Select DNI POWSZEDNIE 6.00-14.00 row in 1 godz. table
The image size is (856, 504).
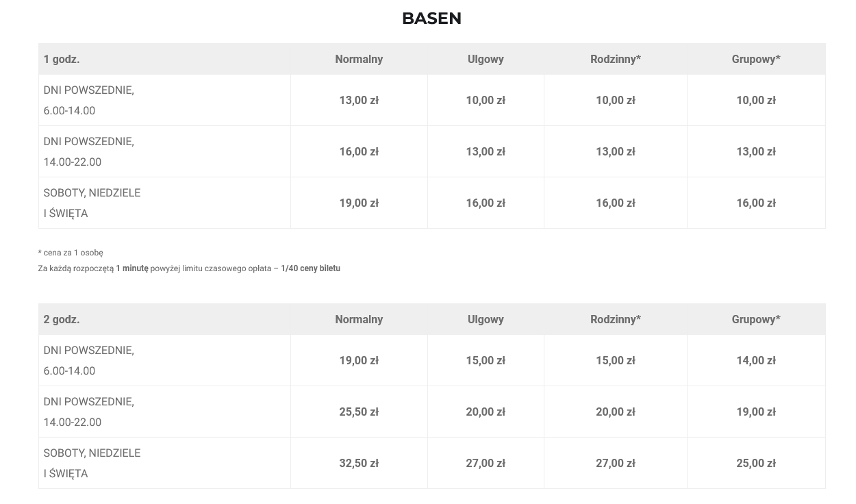[89, 100]
